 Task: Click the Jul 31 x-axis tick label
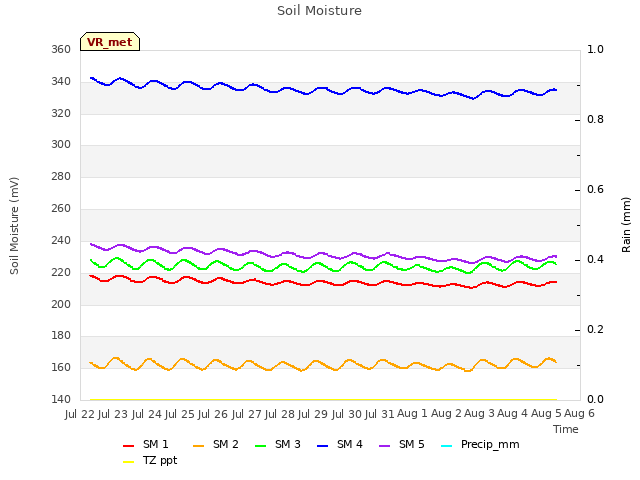coord(380,414)
